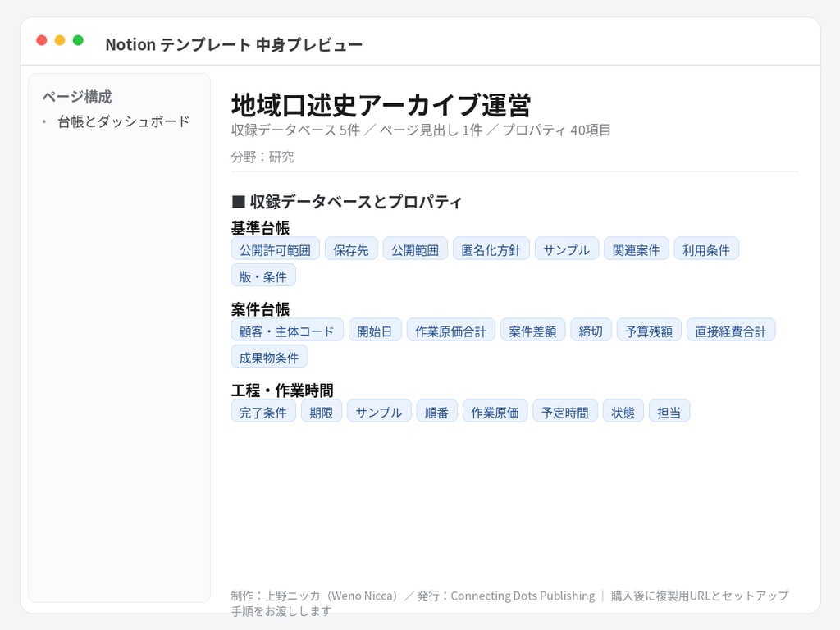Screen dimensions: 840x630
Task: Click the 工程・作業時間 database heading
Action: pyautogui.click(x=282, y=390)
